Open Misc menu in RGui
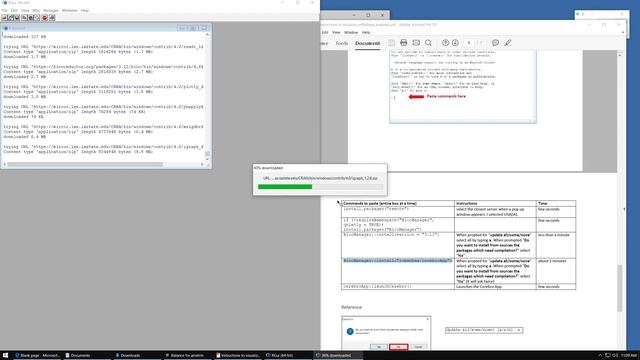The width and height of the screenshot is (640, 360). 36,10
